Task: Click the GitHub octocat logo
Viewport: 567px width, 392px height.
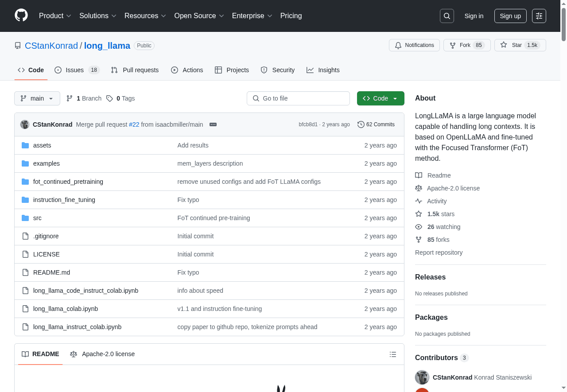Action: [21, 16]
